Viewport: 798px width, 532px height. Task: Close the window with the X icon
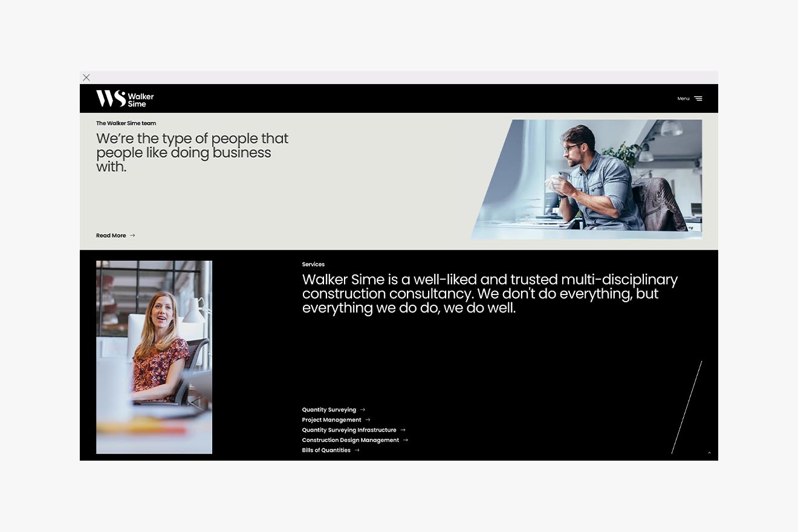86,77
